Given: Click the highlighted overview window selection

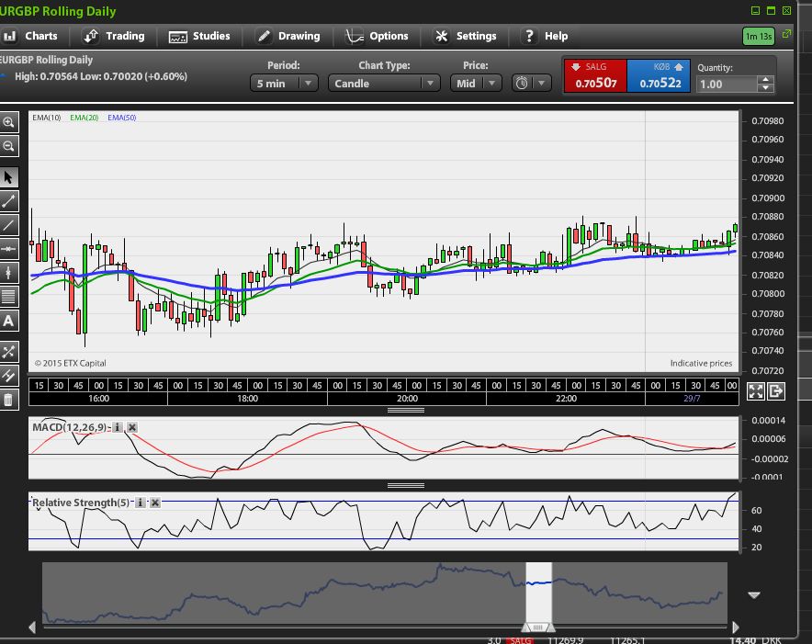Looking at the screenshot, I should tap(538, 593).
